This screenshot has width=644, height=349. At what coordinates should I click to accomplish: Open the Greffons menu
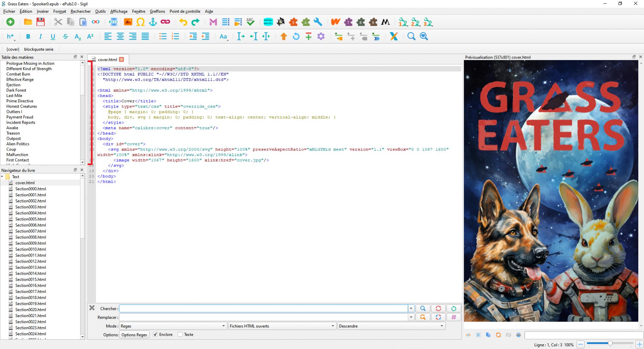point(157,11)
